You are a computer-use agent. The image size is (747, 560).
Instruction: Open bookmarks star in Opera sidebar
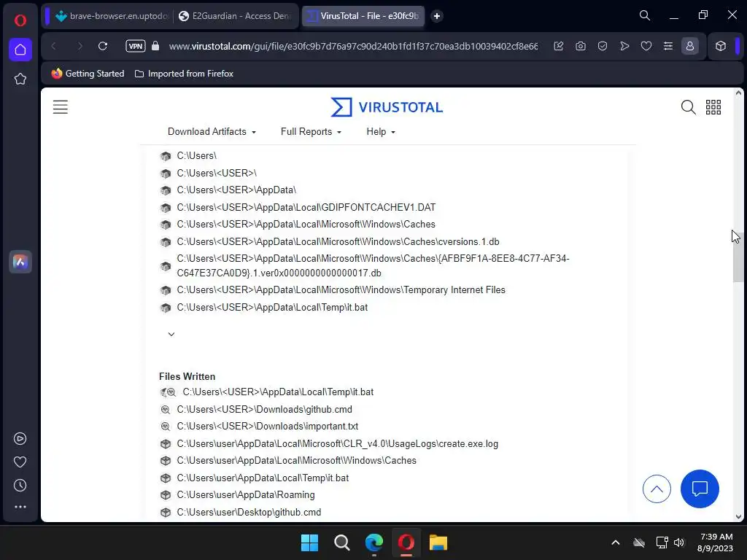coord(20,79)
